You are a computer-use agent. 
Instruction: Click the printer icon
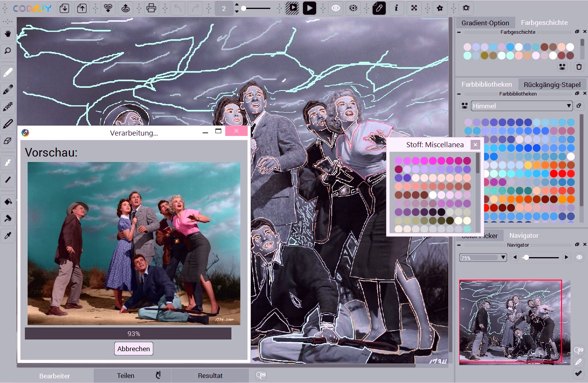point(151,8)
